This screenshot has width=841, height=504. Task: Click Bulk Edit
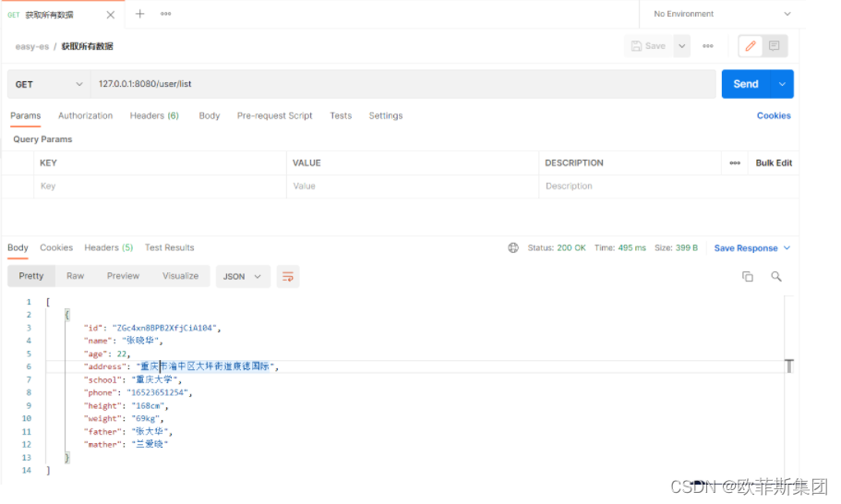(x=774, y=163)
